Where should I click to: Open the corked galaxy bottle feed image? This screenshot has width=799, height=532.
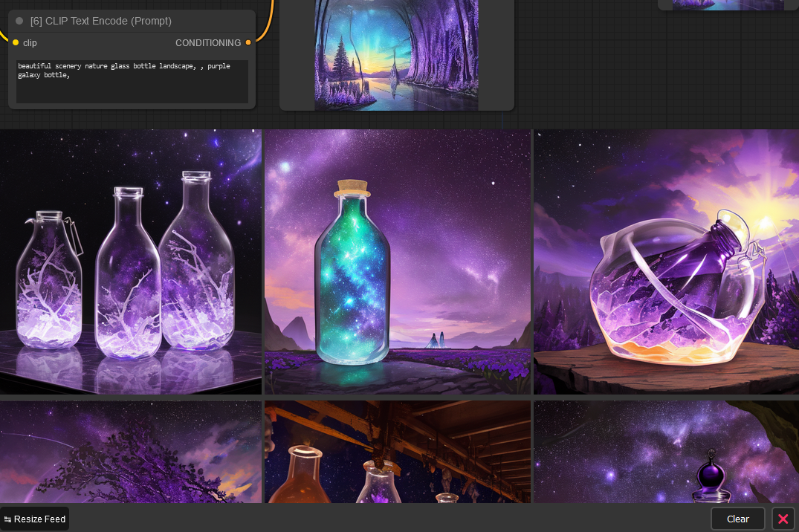(x=398, y=262)
